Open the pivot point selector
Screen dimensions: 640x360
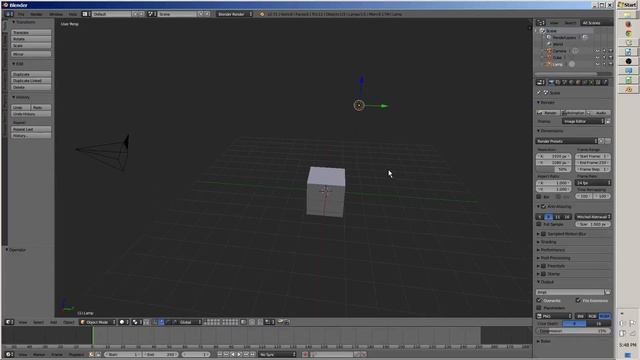(x=137, y=322)
